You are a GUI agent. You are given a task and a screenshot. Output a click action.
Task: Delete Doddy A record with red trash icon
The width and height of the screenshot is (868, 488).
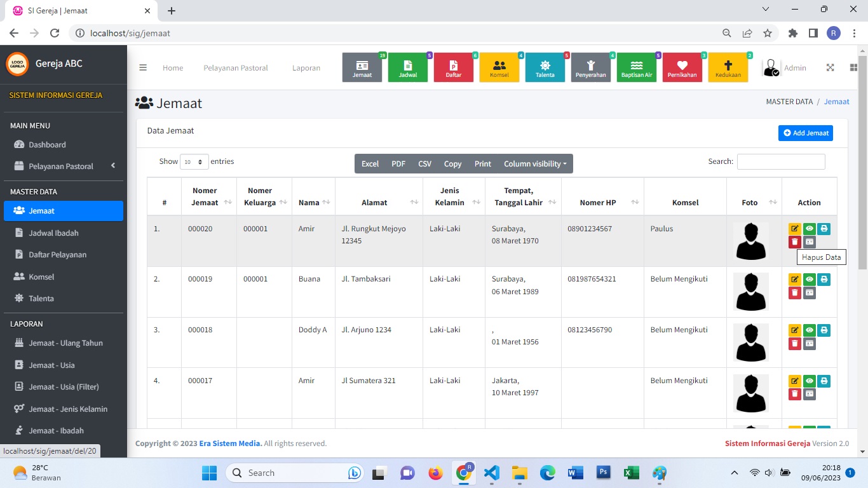tap(794, 344)
